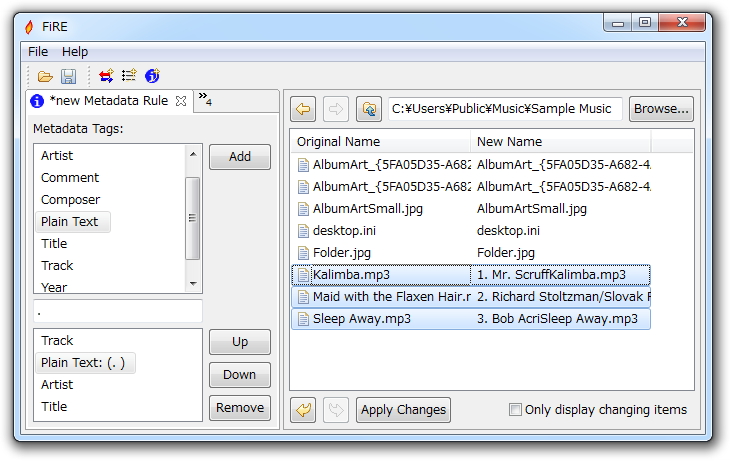Click the plain text value input field
This screenshot has height=461, width=730.
pos(118,312)
